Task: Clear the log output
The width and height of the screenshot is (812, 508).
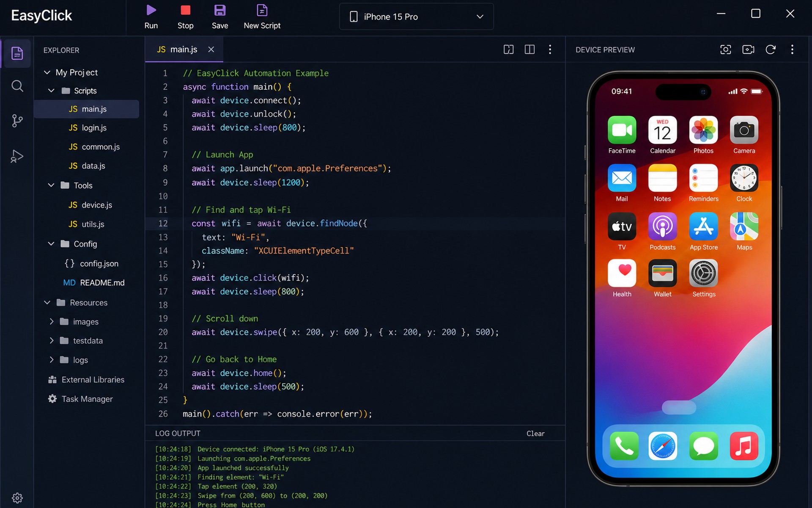Action: pyautogui.click(x=535, y=433)
